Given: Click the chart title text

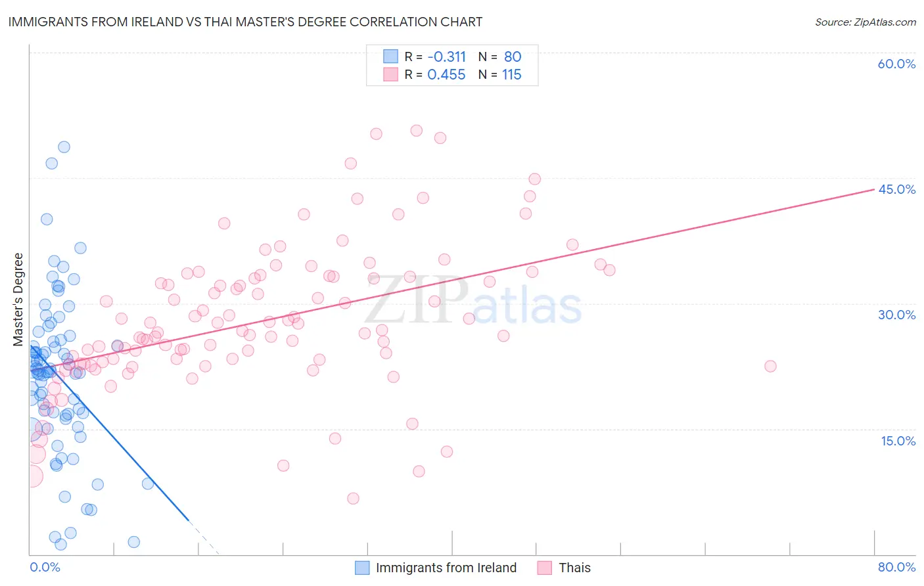Looking at the screenshot, I should [x=245, y=22].
